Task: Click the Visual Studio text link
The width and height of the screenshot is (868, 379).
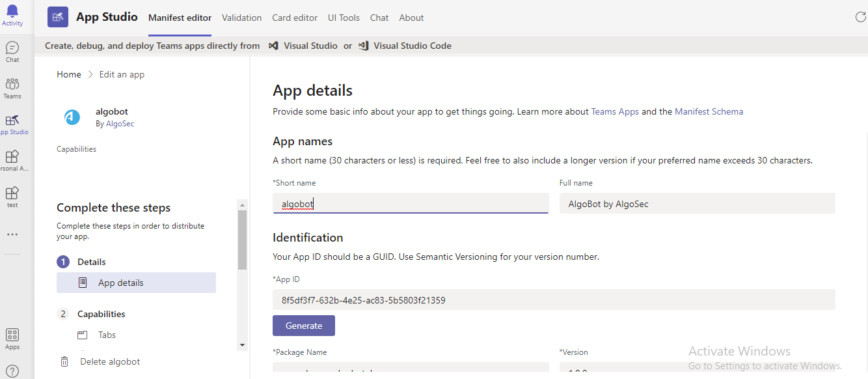Action: click(310, 46)
